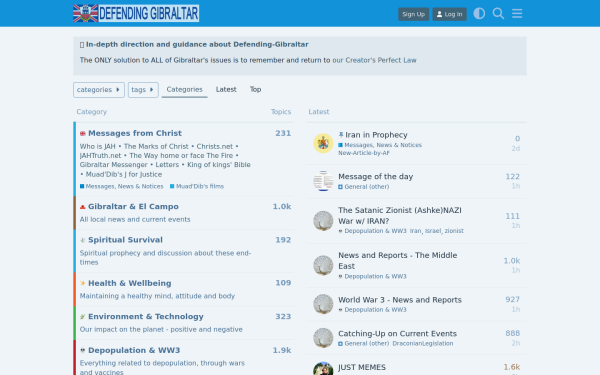600x375 pixels.
Task: Open Catching-Up on Current Events topic
Action: click(x=397, y=334)
